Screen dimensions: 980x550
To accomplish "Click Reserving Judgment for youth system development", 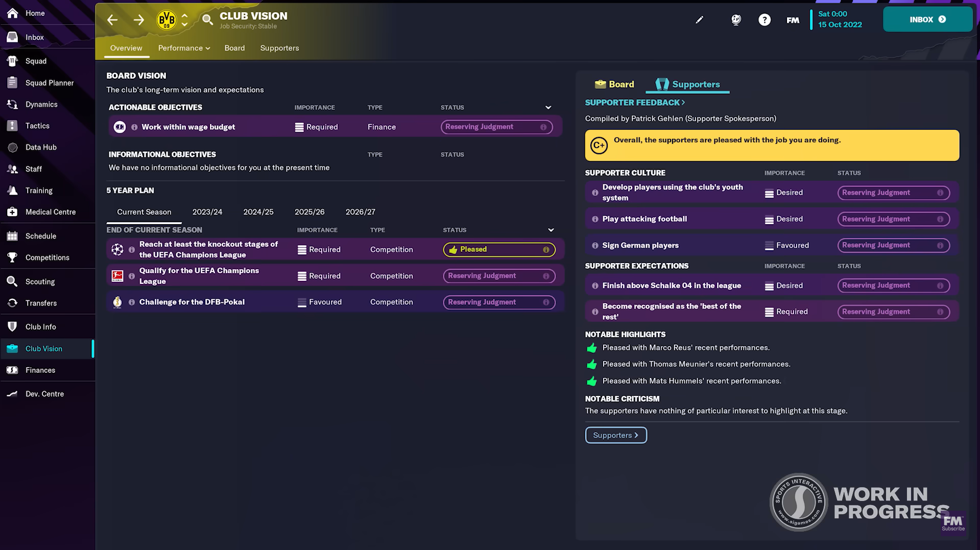I will pyautogui.click(x=893, y=193).
